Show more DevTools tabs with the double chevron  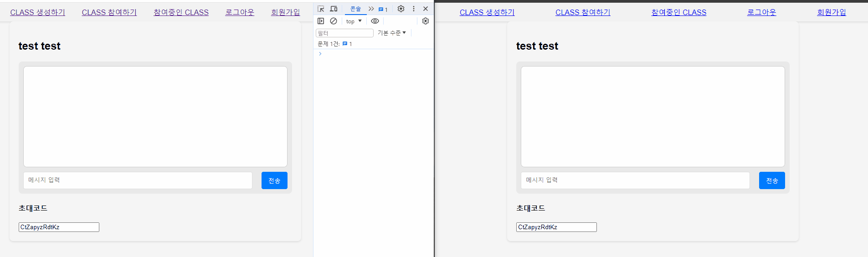point(371,9)
